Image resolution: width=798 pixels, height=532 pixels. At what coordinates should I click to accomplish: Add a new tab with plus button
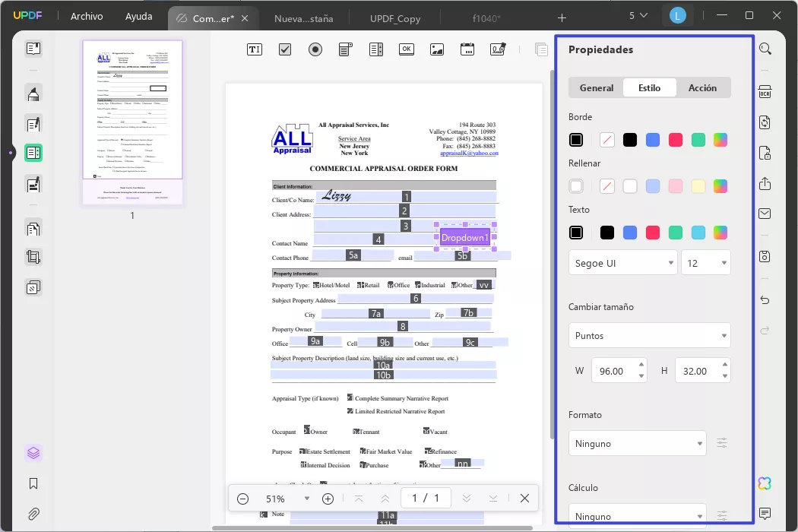[562, 18]
